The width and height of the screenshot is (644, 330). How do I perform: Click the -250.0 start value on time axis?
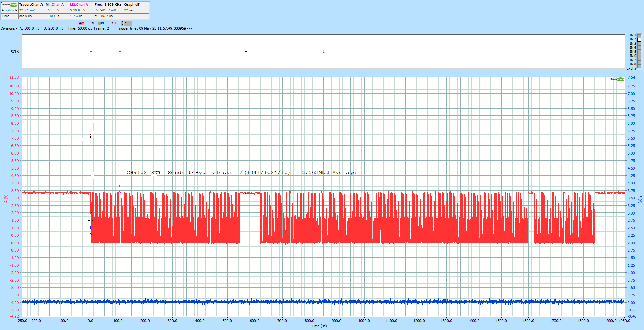point(22,321)
